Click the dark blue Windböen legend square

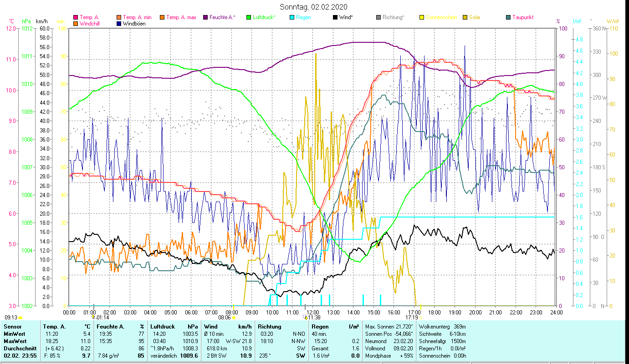(119, 24)
